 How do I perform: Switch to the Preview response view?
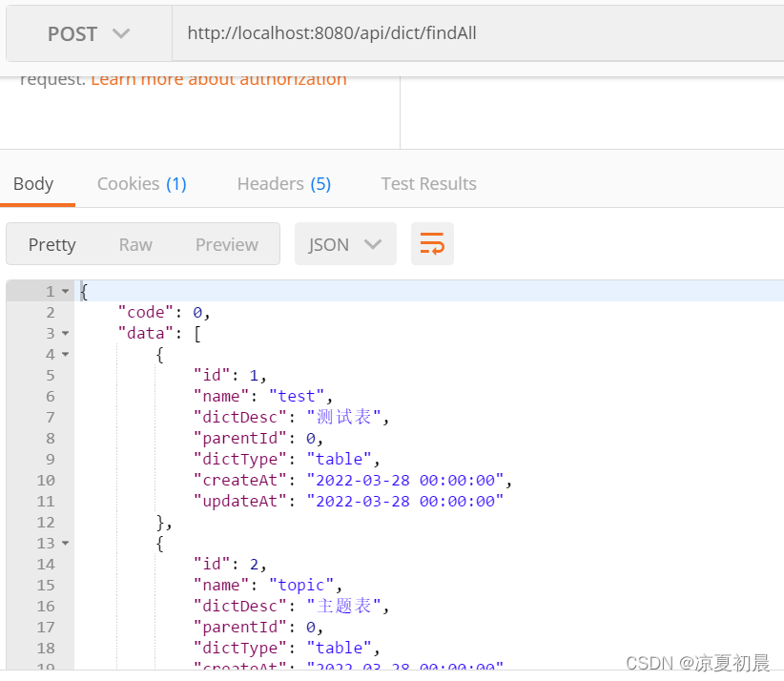point(226,244)
